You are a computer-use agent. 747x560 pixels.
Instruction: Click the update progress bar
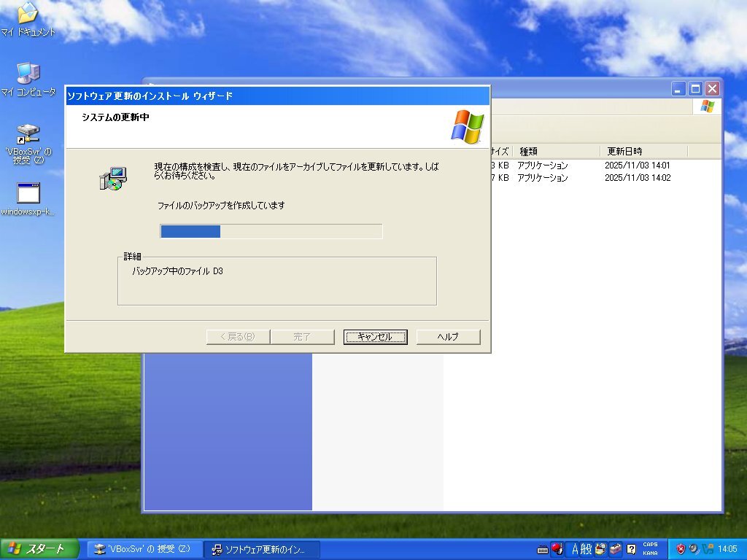[271, 231]
